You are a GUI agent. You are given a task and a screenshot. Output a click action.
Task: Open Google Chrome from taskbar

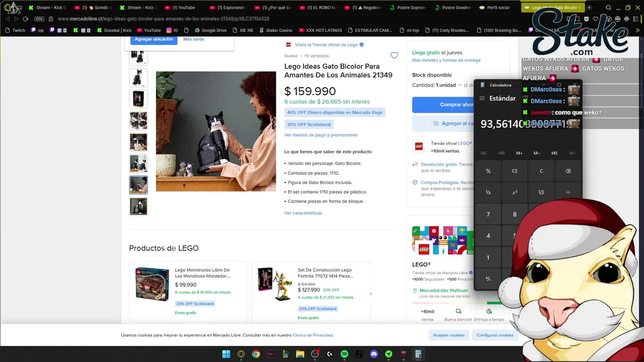256,354
